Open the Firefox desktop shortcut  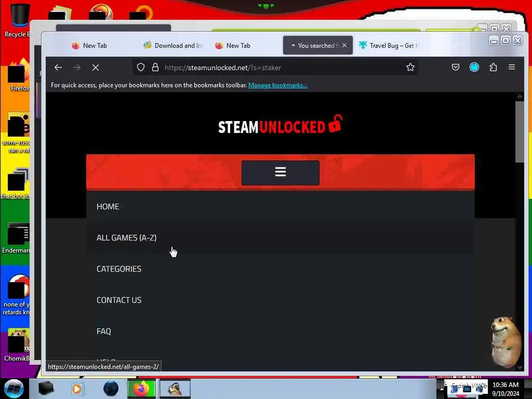(x=19, y=75)
